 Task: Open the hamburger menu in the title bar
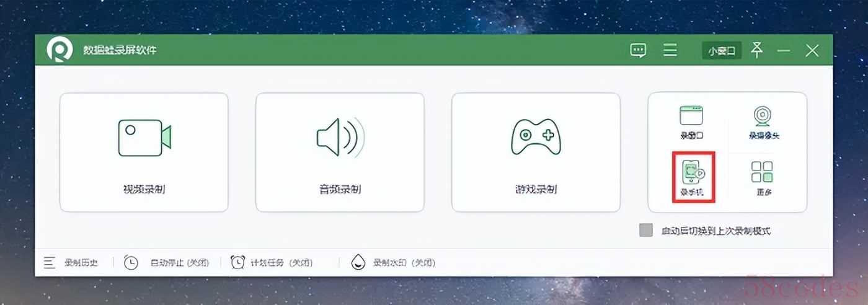tap(670, 50)
